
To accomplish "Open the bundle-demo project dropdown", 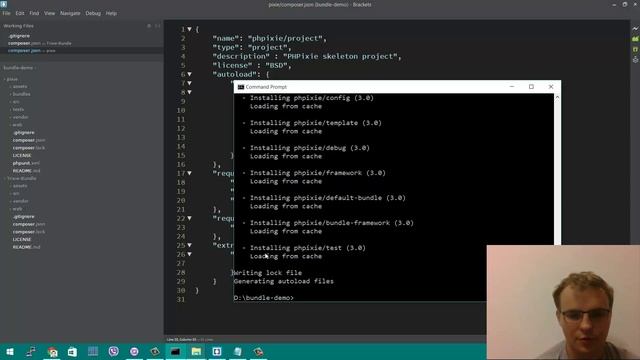I will pyautogui.click(x=20, y=68).
